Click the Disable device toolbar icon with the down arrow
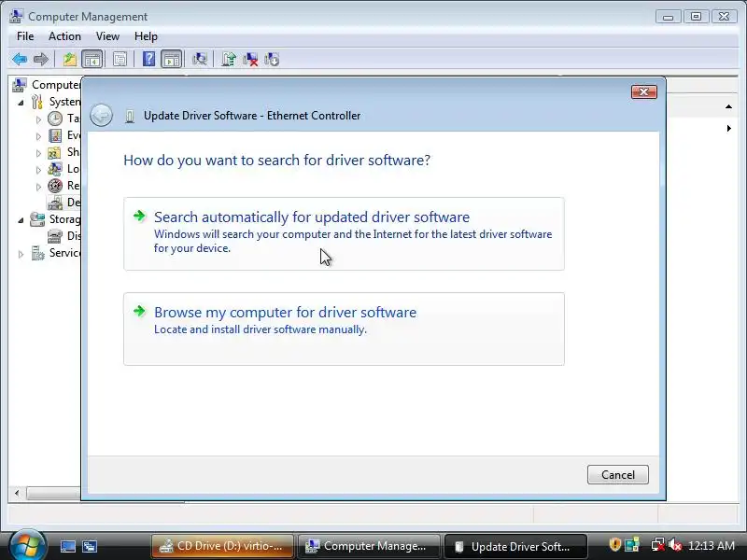 (272, 60)
